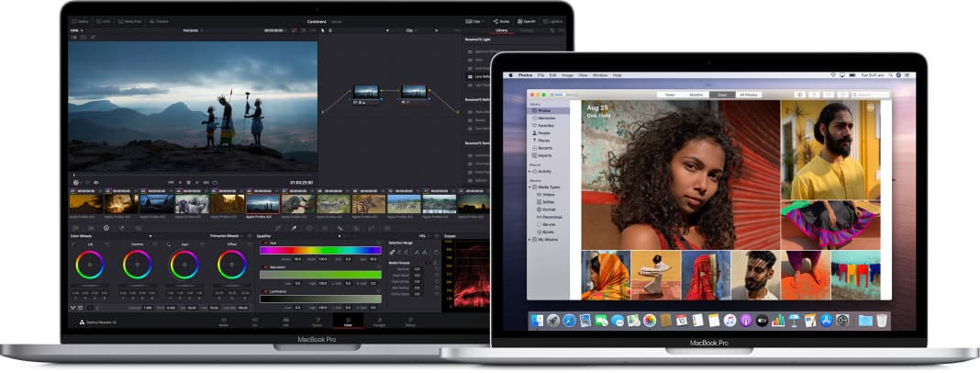Viewport: 980px width, 373px height.
Task: Open the Image menu in Photos
Action: 567,75
